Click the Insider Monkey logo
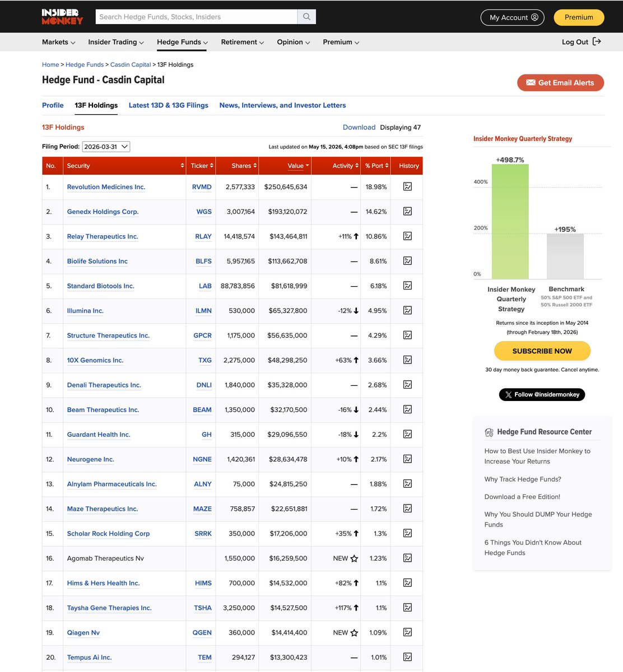623x672 pixels. coord(62,17)
